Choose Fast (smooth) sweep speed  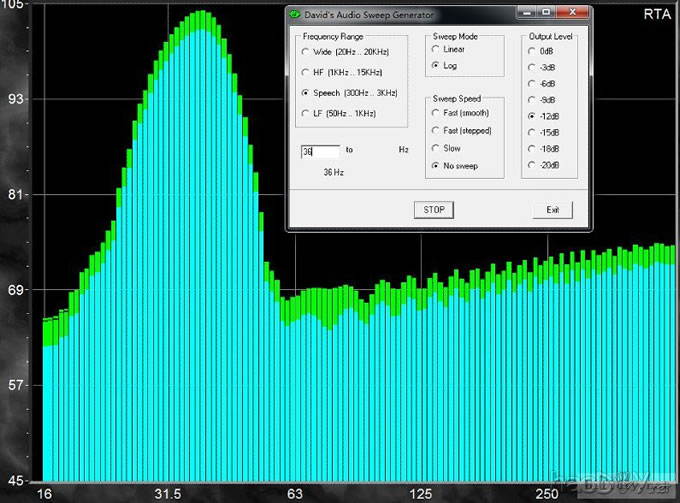[435, 113]
